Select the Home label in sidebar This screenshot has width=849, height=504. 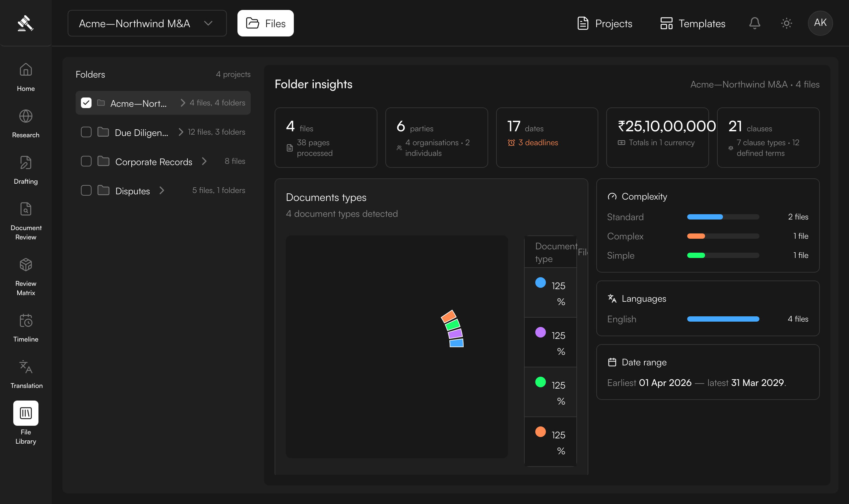[x=26, y=88]
